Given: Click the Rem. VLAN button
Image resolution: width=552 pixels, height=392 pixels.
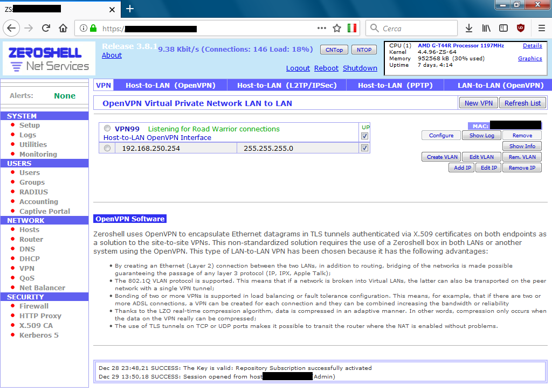Looking at the screenshot, I should click(522, 157).
